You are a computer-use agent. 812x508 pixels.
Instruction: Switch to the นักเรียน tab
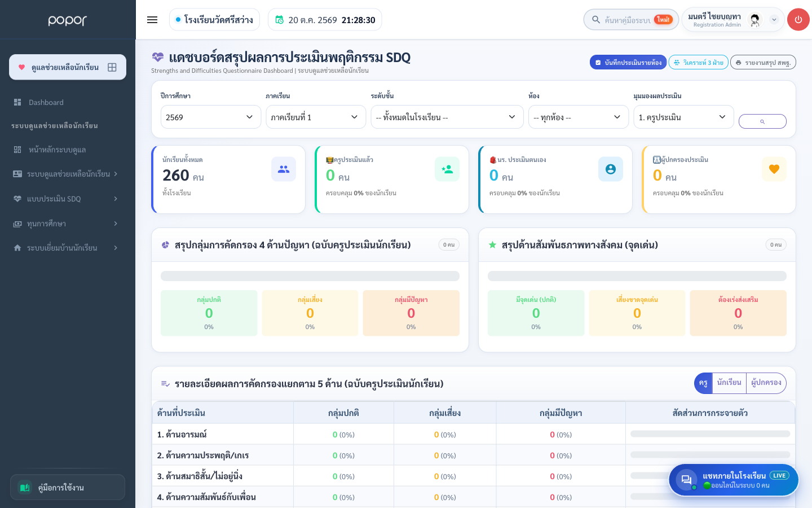pos(729,383)
